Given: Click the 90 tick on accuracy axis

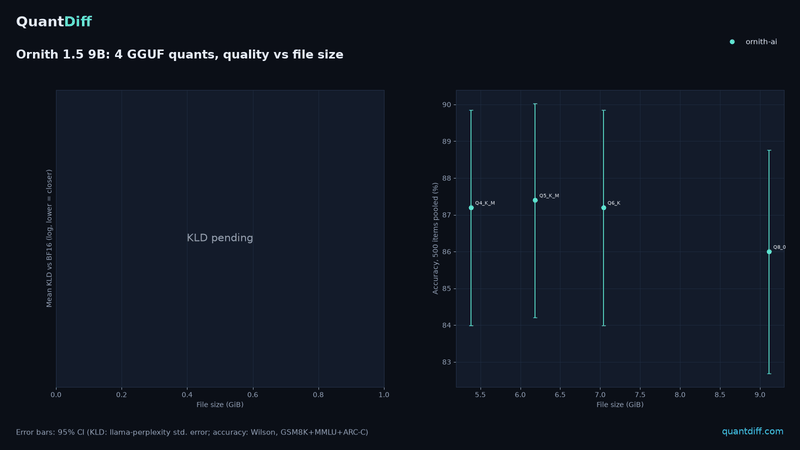Looking at the screenshot, I should coord(446,105).
